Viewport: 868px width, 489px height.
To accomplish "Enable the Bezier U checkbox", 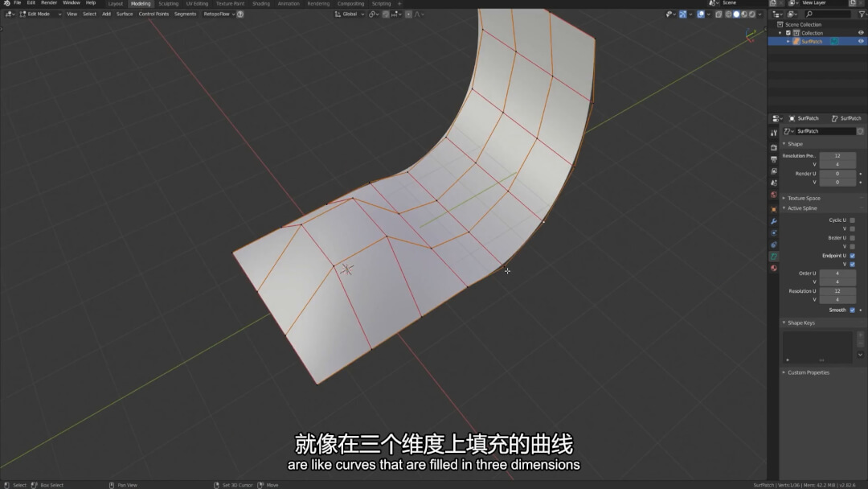I will point(853,238).
